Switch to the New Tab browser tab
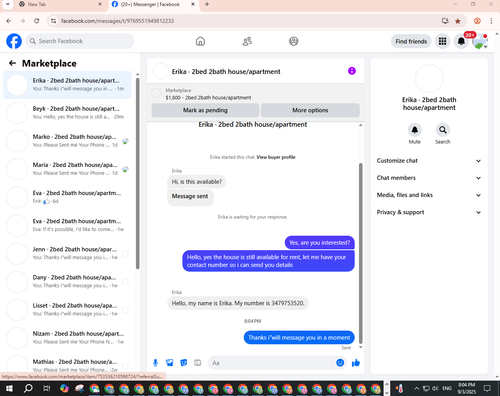Viewport: 500px width, 396px height. (x=60, y=4)
